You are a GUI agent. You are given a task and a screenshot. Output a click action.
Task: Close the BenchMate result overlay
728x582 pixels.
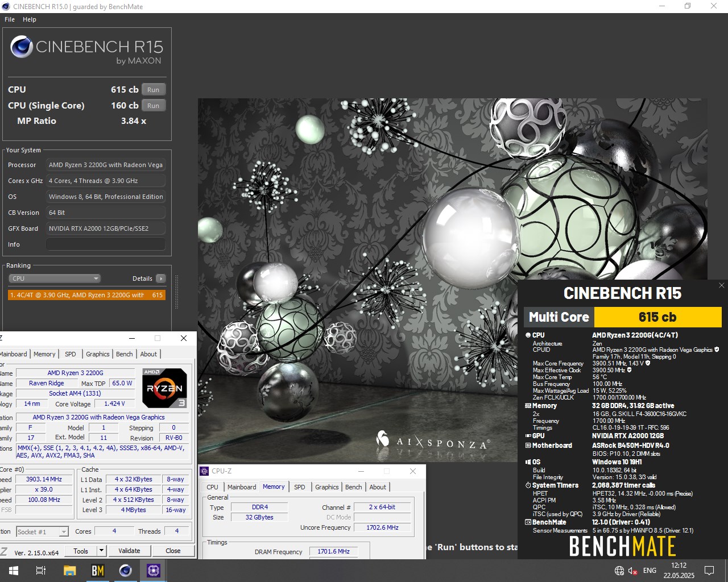tap(722, 285)
